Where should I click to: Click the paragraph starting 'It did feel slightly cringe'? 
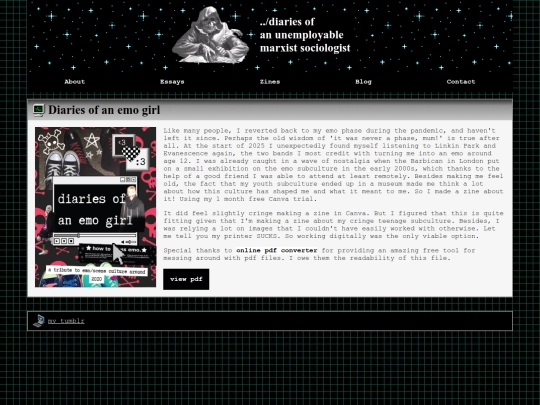click(333, 225)
